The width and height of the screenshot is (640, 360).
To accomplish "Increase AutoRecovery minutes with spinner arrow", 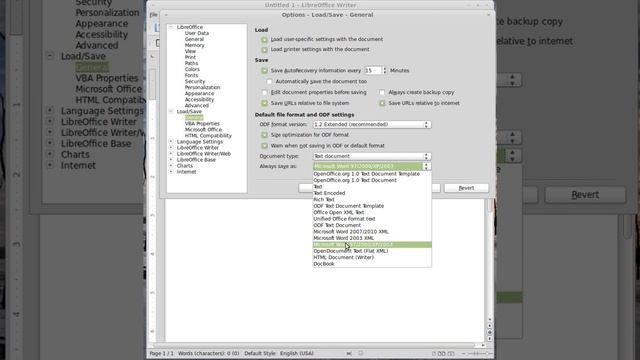I will pos(384,69).
